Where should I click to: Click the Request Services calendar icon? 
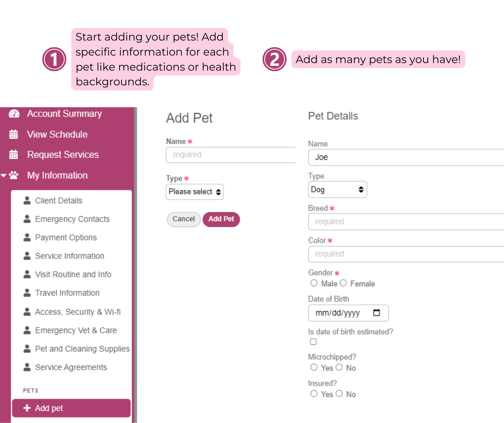pyautogui.click(x=14, y=155)
